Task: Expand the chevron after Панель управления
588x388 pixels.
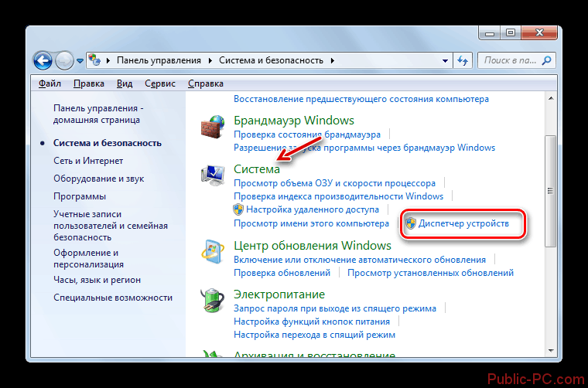Action: click(210, 60)
